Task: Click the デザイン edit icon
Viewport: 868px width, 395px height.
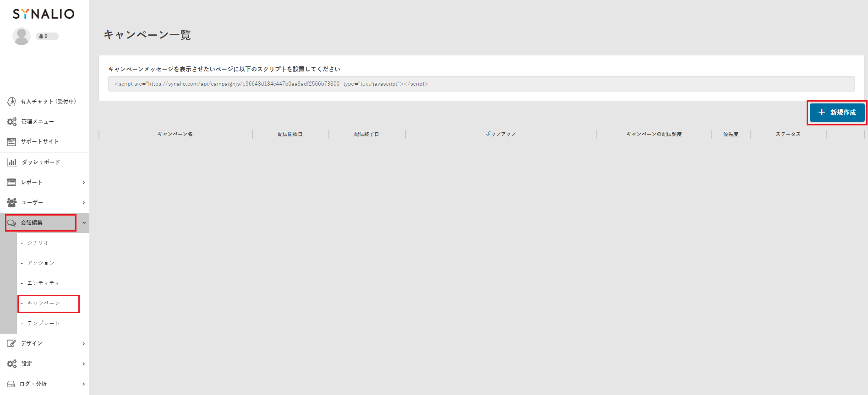Action: coord(11,343)
